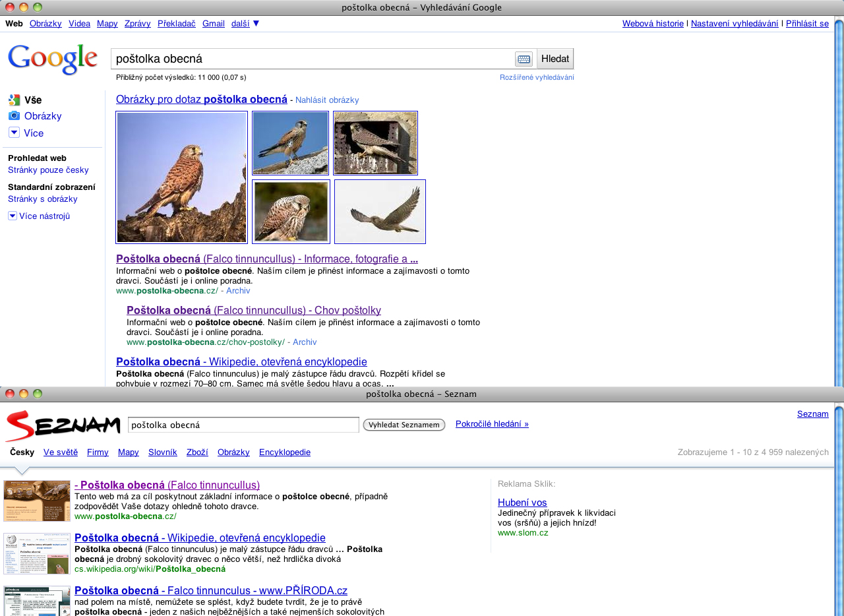Click Přihlásit se link

tap(807, 23)
